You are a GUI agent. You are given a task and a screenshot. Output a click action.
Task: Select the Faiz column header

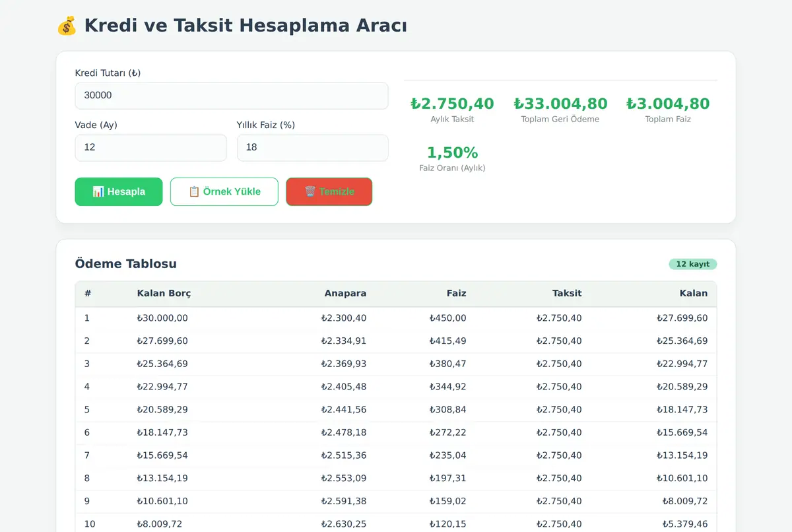tap(456, 294)
